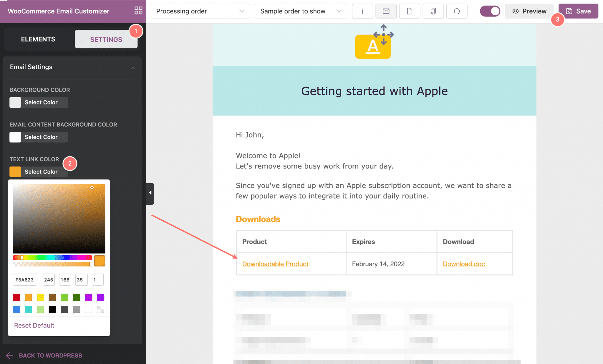The width and height of the screenshot is (603, 364).
Task: Switch to the ELEMENTS tab
Action: click(38, 39)
